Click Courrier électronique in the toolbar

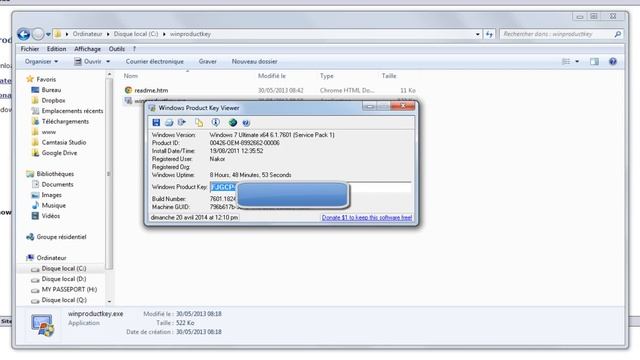coord(155,62)
